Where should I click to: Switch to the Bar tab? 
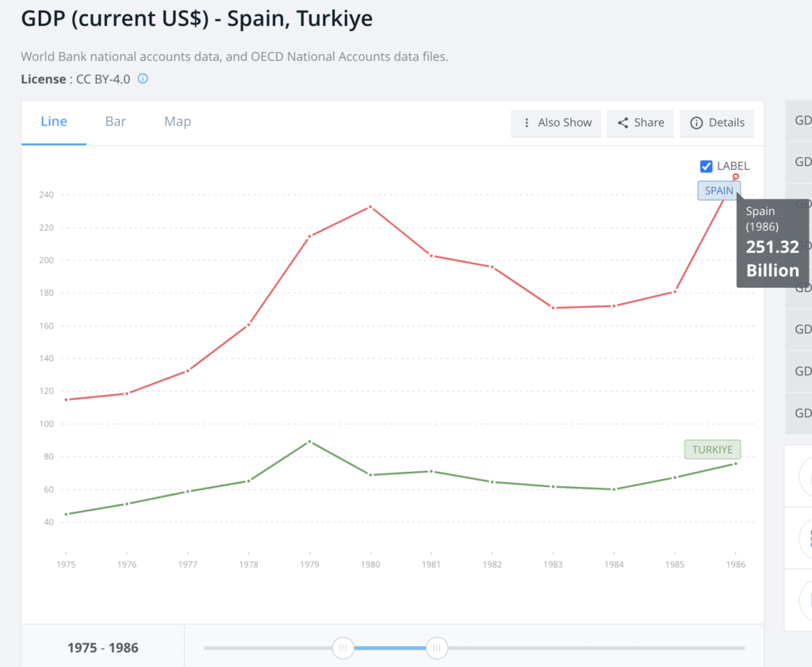tap(116, 121)
